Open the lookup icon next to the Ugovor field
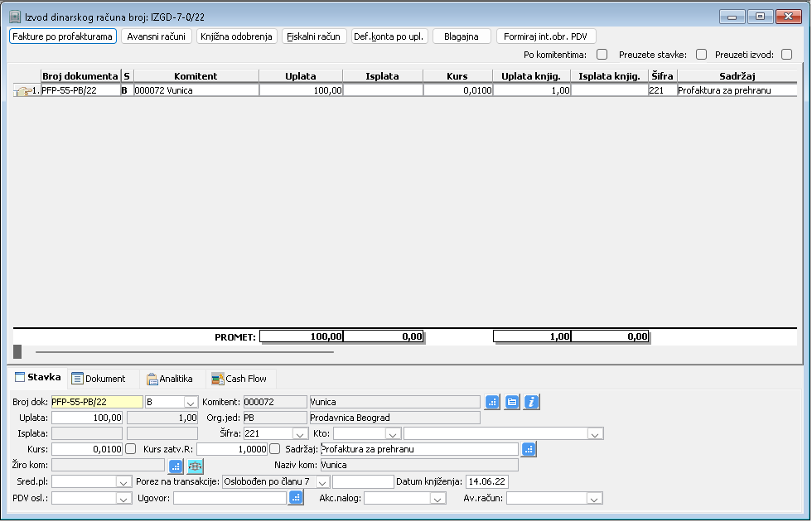 (x=296, y=498)
